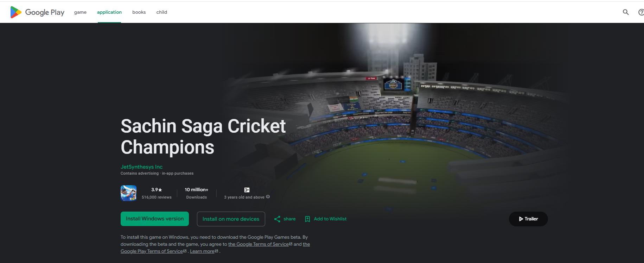Viewport: 644px width, 263px height.
Task: Click Install Windows version button
Action: pos(155,219)
